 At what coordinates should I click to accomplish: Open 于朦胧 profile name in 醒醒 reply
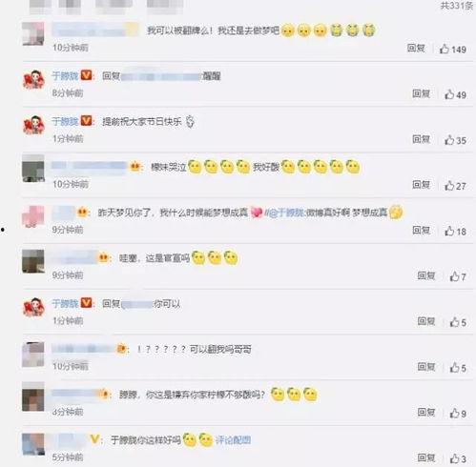coord(65,76)
